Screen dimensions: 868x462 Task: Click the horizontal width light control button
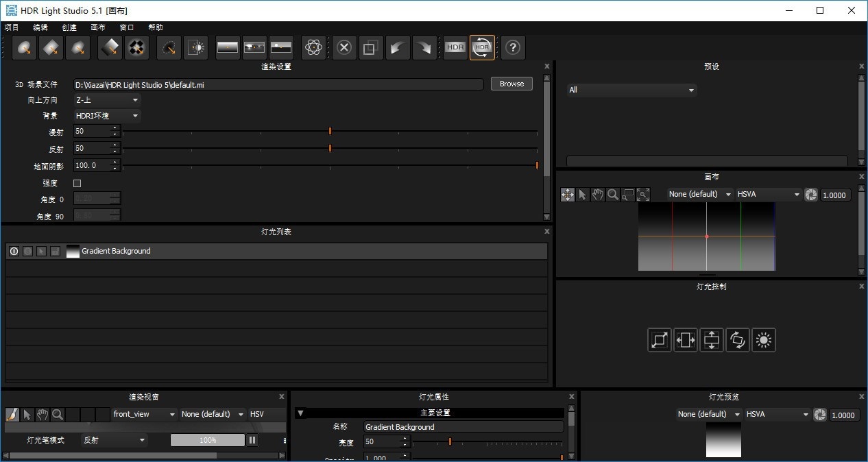pos(686,340)
